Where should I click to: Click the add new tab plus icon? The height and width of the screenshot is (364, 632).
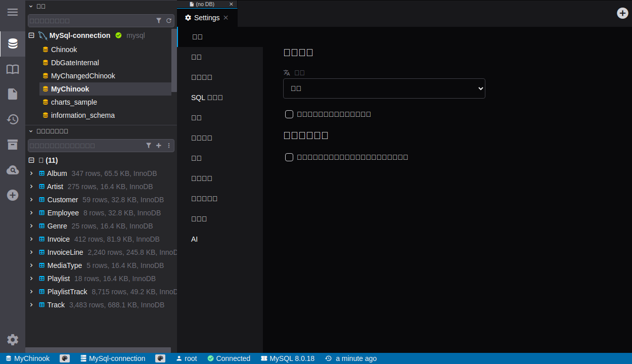(x=622, y=13)
